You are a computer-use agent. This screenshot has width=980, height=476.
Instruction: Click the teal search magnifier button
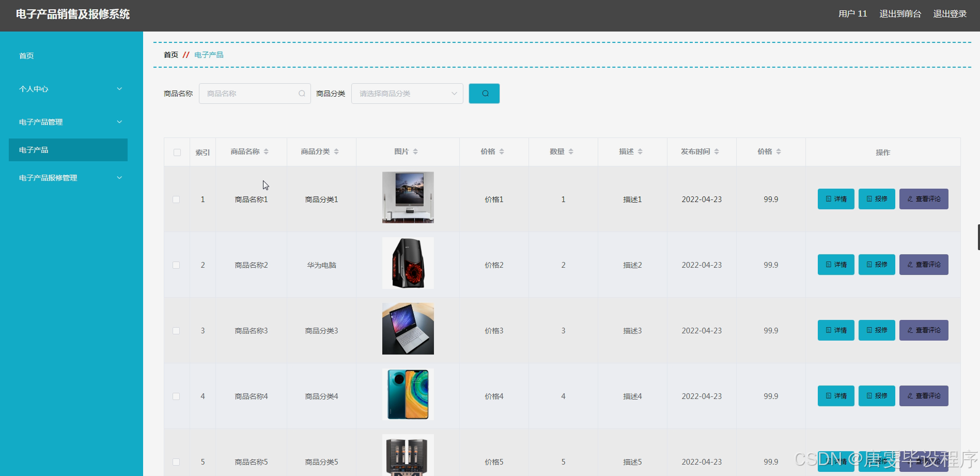tap(484, 94)
